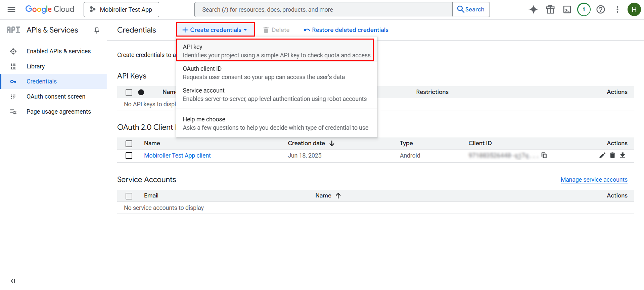Click the Android type cell
The width and height of the screenshot is (644, 290).
click(x=410, y=156)
